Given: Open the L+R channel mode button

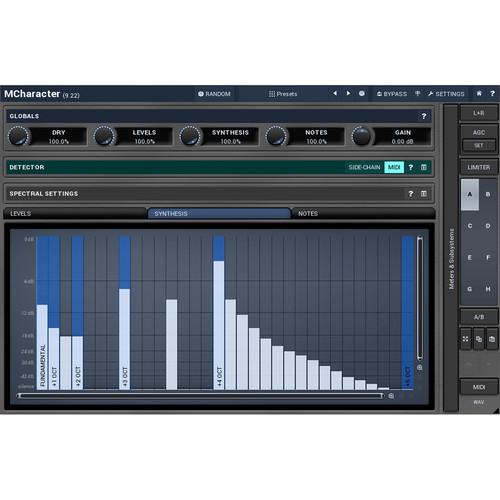Looking at the screenshot, I should 479,113.
